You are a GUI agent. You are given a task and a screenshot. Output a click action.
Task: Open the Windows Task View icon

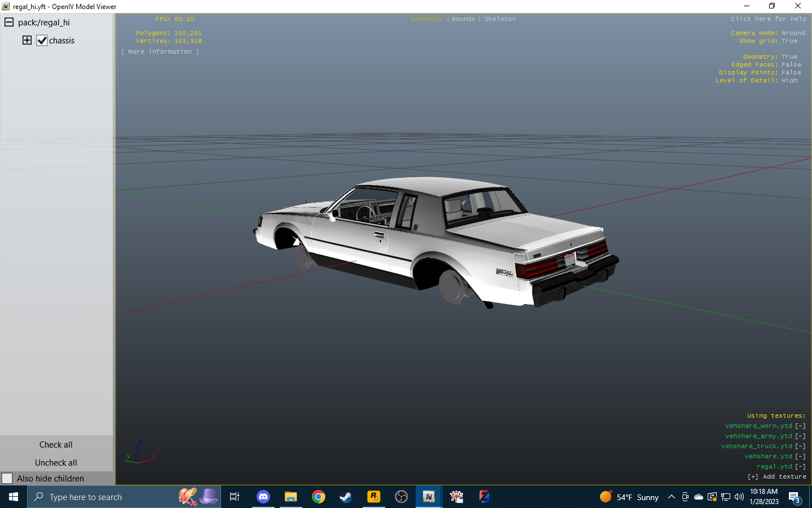click(x=235, y=497)
